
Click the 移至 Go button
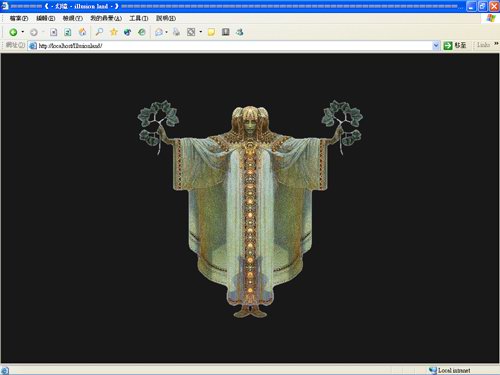point(455,45)
